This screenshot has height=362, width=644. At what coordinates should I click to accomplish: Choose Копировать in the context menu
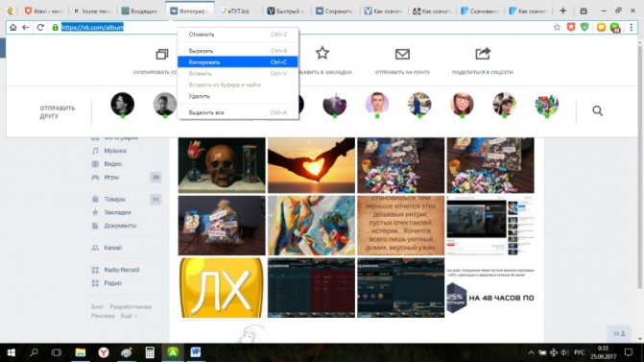click(238, 62)
